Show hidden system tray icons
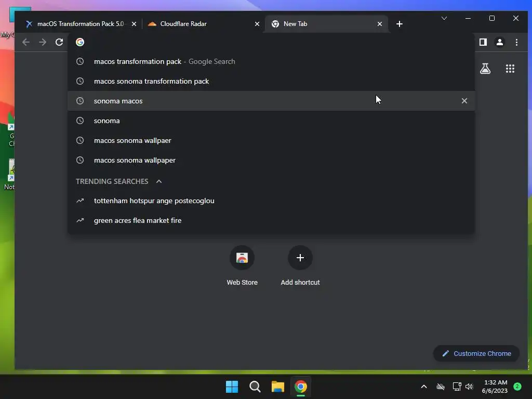This screenshot has height=399, width=532. point(424,387)
